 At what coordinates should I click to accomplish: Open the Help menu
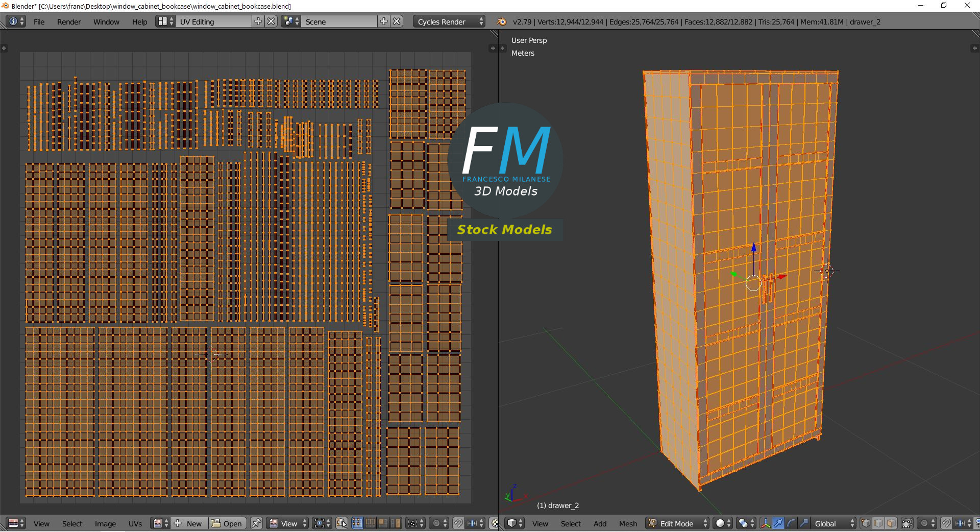[139, 22]
